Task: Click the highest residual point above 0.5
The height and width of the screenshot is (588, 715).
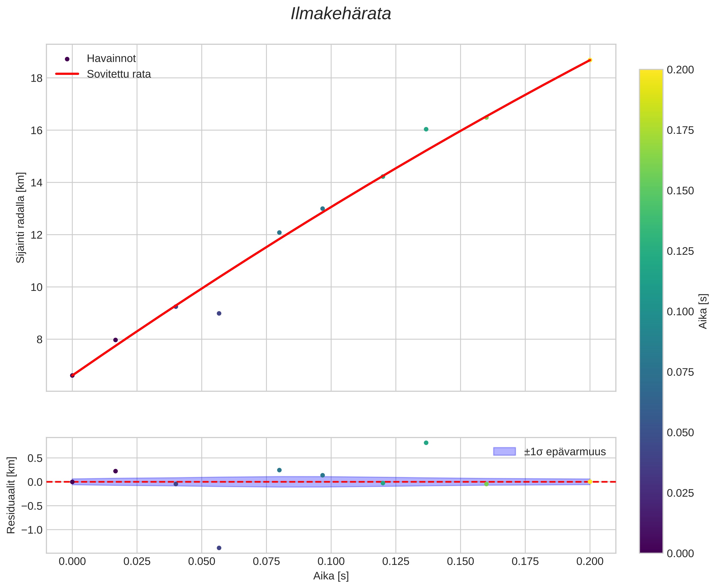Action: coord(426,443)
